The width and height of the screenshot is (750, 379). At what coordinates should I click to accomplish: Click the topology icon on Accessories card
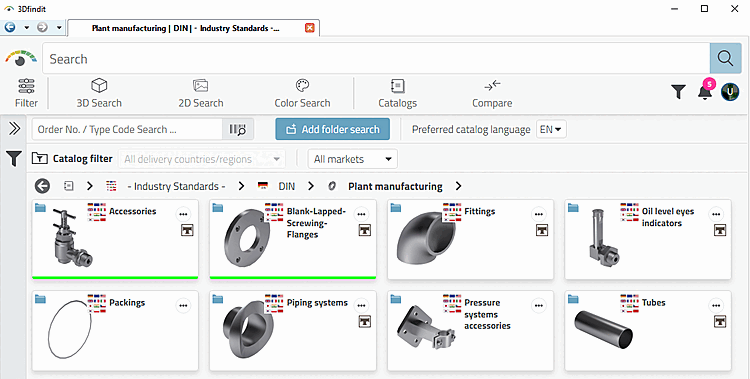[x=187, y=230]
